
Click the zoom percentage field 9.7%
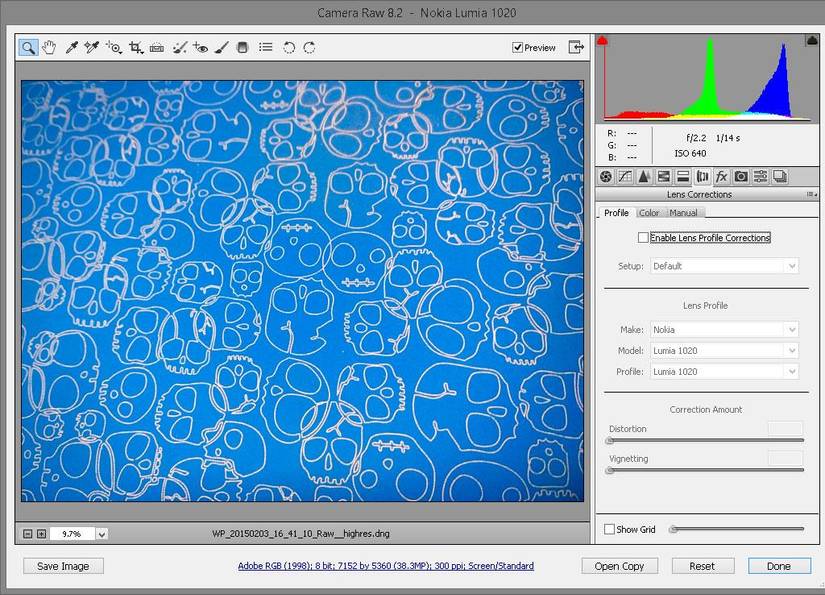(x=72, y=534)
